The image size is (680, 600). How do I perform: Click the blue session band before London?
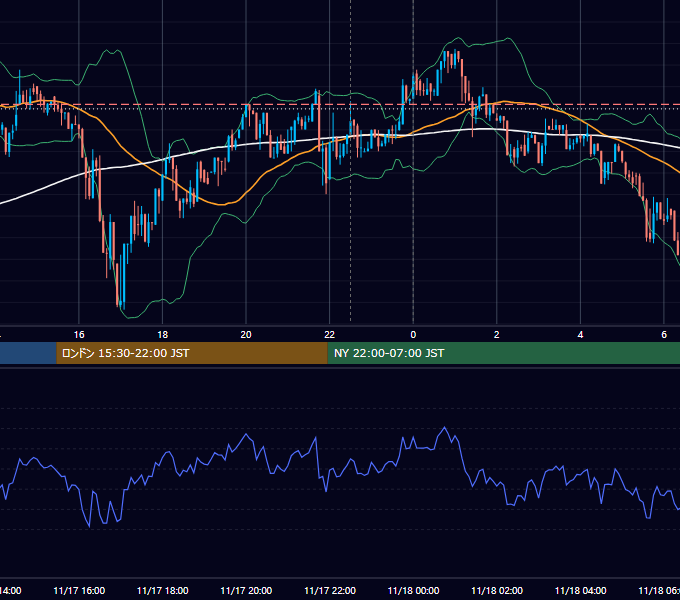point(28,353)
